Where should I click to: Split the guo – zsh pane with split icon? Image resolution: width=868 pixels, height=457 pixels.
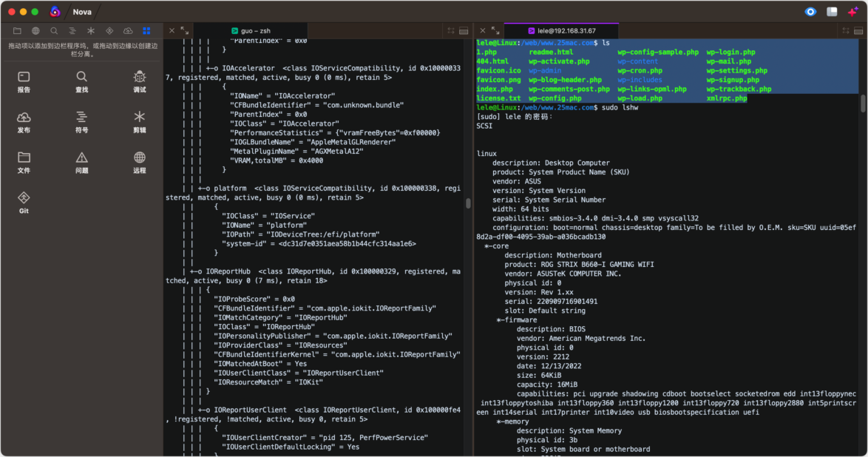click(x=464, y=31)
